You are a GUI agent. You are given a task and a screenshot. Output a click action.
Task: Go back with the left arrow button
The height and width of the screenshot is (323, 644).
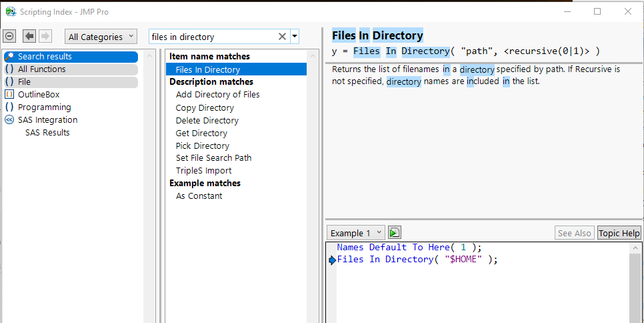[29, 36]
